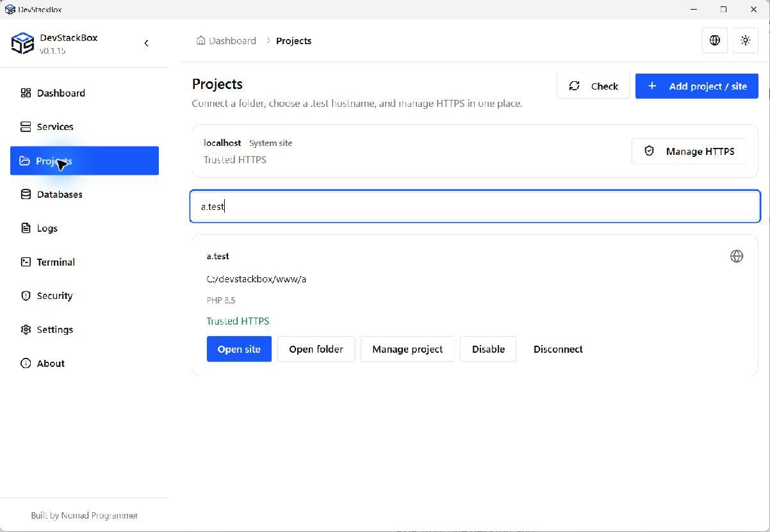Screen dimensions: 770x532
Task: Click the System site label
Action: click(271, 143)
